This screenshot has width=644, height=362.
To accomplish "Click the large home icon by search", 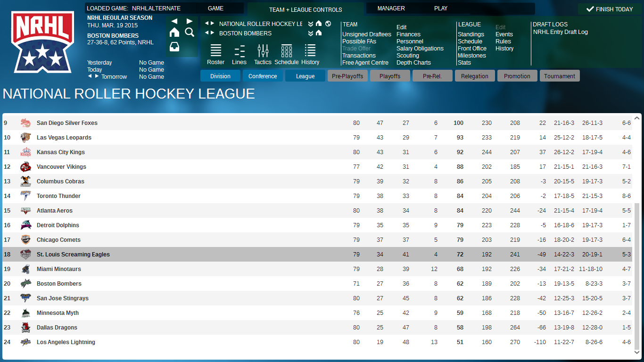I will 174,32.
